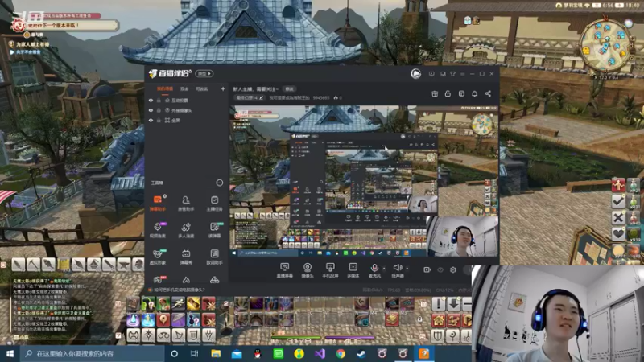This screenshot has width=644, height=362.
Task: Switch to the third scene tab
Action: (202, 88)
